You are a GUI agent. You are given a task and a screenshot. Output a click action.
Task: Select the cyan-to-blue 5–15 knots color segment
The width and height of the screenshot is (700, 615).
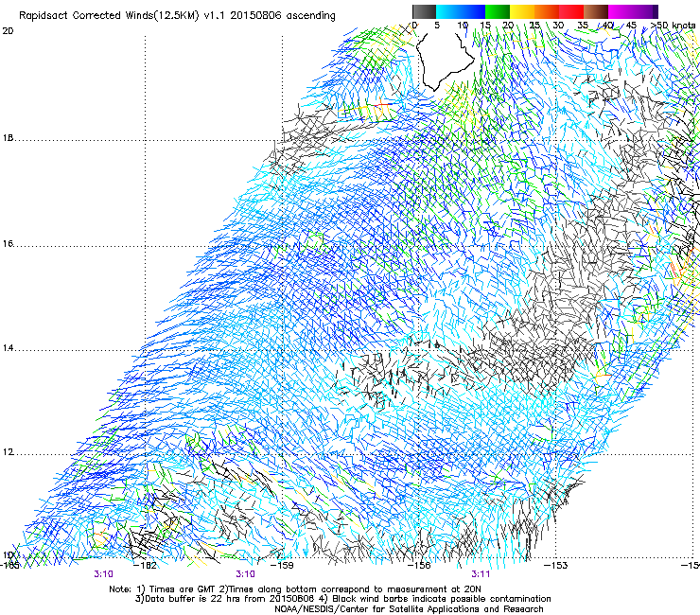(461, 11)
